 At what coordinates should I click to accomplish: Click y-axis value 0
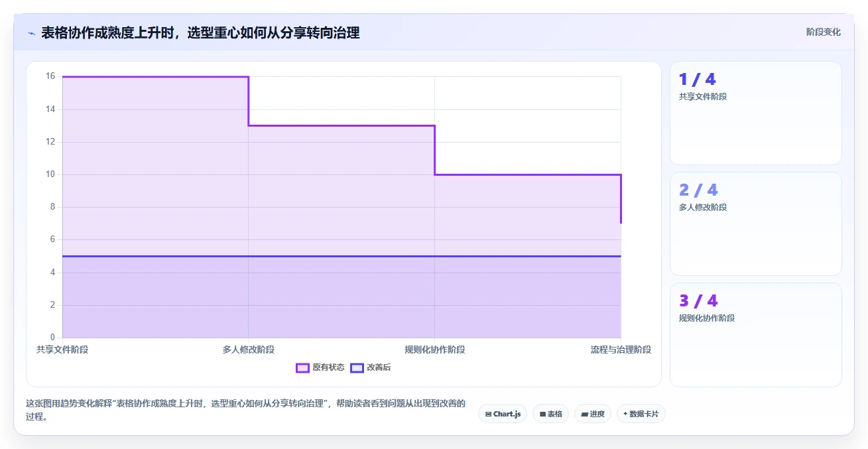[x=52, y=338]
